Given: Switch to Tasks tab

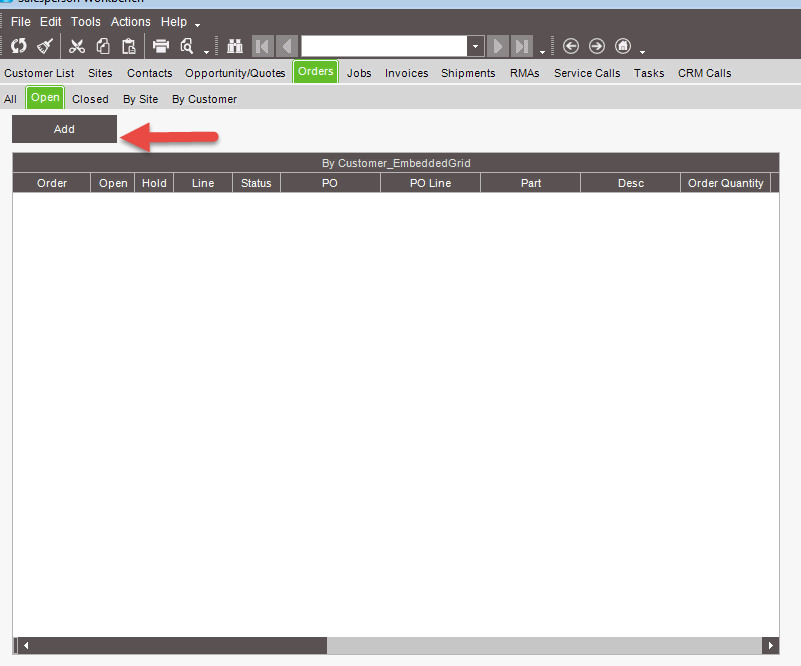Looking at the screenshot, I should [649, 73].
